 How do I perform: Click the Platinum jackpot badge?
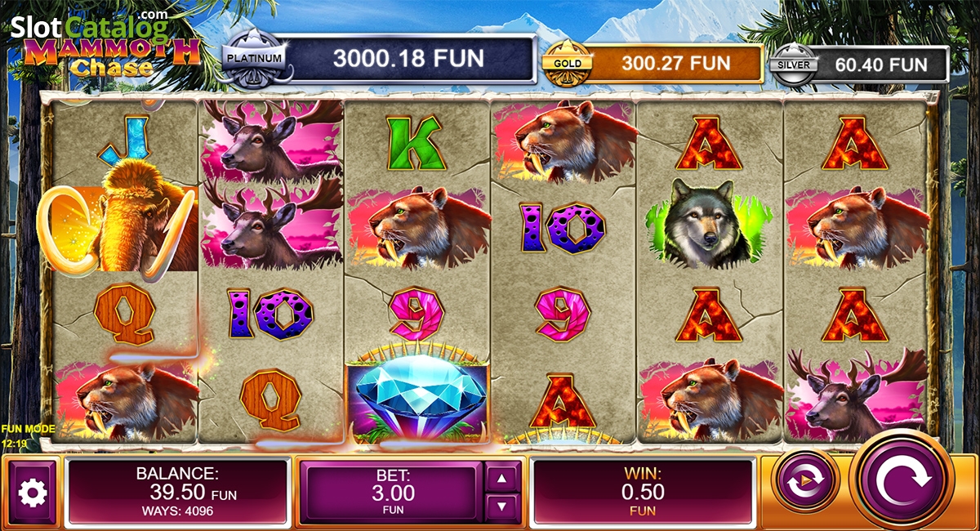point(255,59)
